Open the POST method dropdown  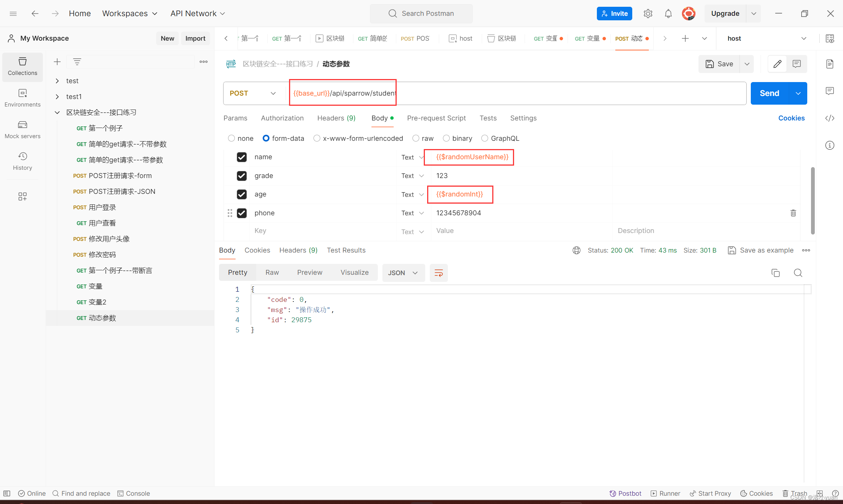pyautogui.click(x=253, y=93)
